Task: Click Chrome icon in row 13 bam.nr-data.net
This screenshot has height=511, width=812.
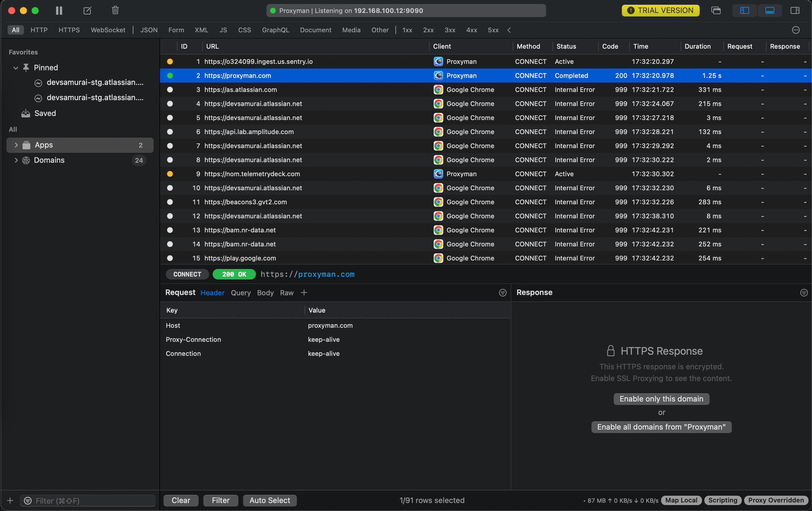Action: 439,230
